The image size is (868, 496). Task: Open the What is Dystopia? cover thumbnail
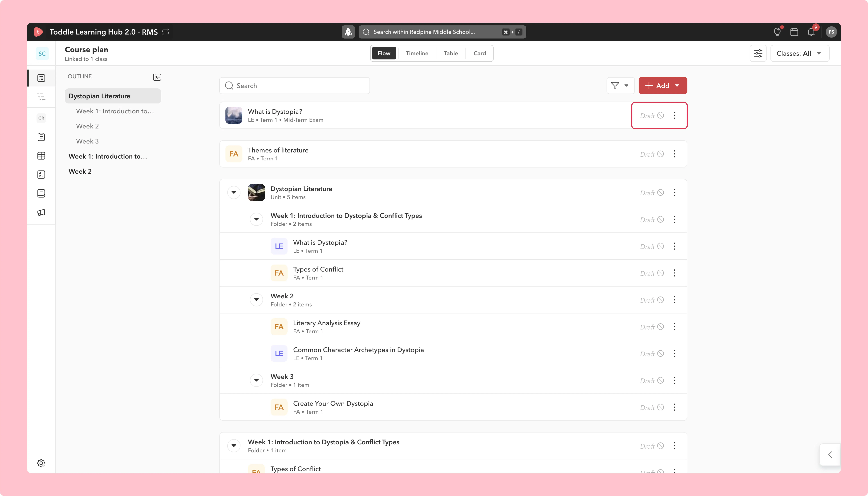(x=234, y=115)
